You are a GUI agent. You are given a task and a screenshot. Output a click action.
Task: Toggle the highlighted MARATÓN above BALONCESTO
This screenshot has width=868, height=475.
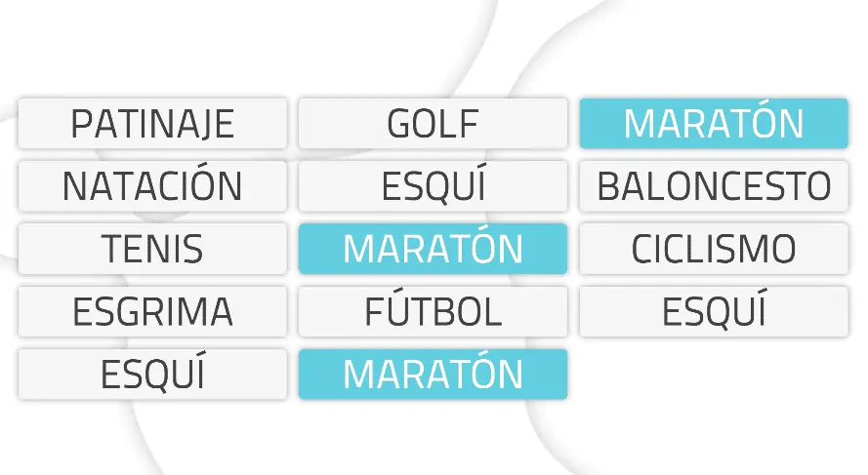[714, 124]
